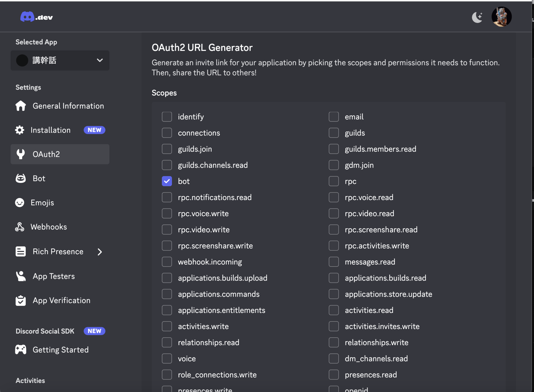Click the Bot robot face icon
Image resolution: width=534 pixels, height=392 pixels.
point(21,178)
